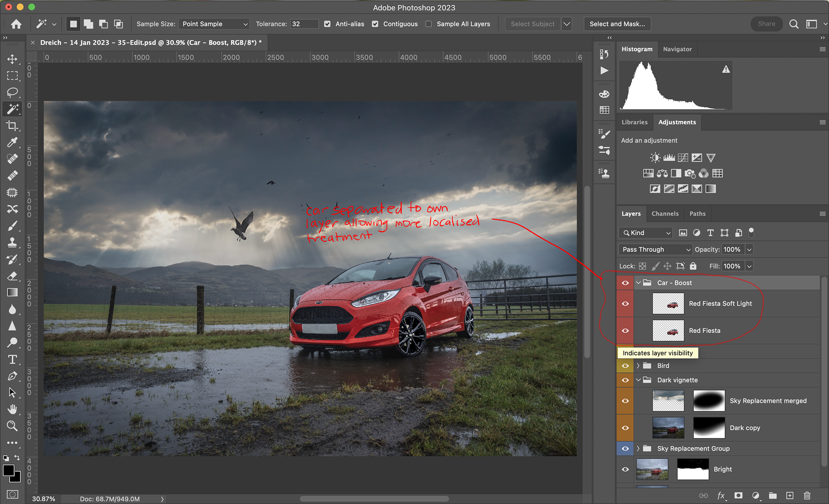Delete layer with trash icon
Image resolution: width=829 pixels, height=504 pixels.
pyautogui.click(x=807, y=495)
